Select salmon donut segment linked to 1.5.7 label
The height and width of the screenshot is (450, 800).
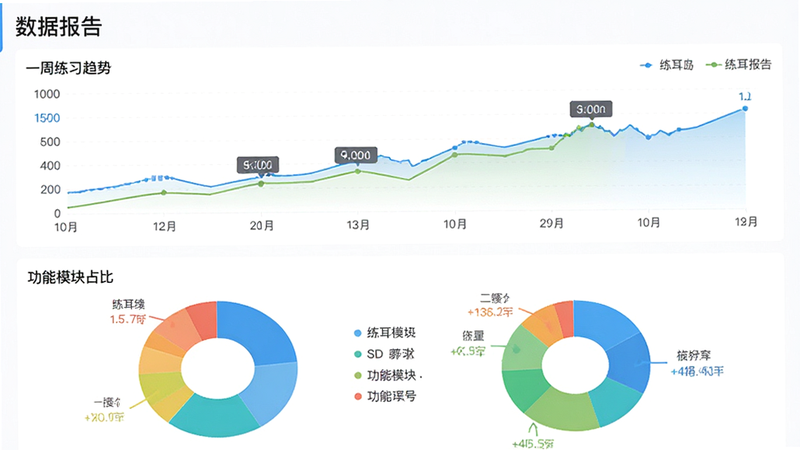click(177, 330)
